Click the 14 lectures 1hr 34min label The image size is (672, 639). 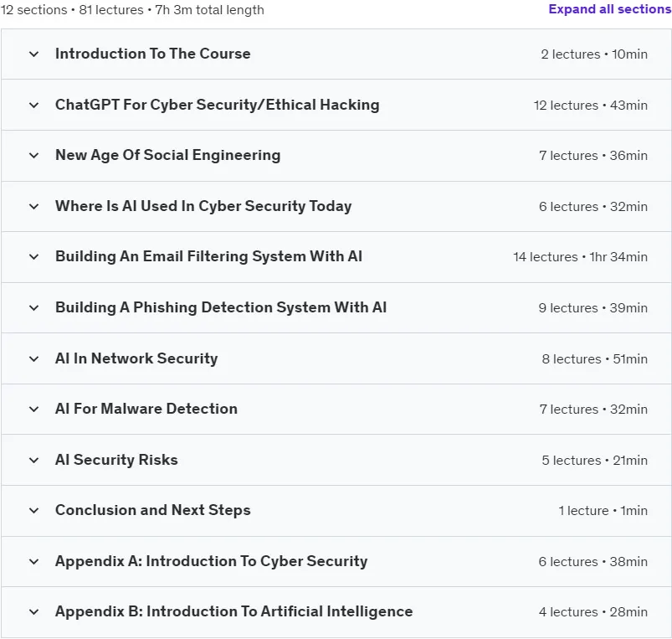pyautogui.click(x=580, y=257)
